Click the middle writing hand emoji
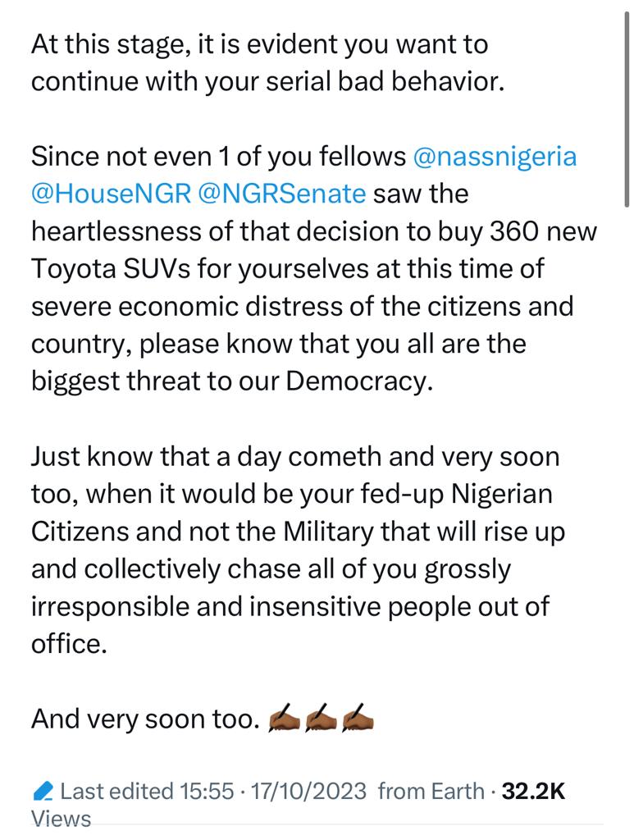Screen dimensions: 634x840 pyautogui.click(x=321, y=719)
